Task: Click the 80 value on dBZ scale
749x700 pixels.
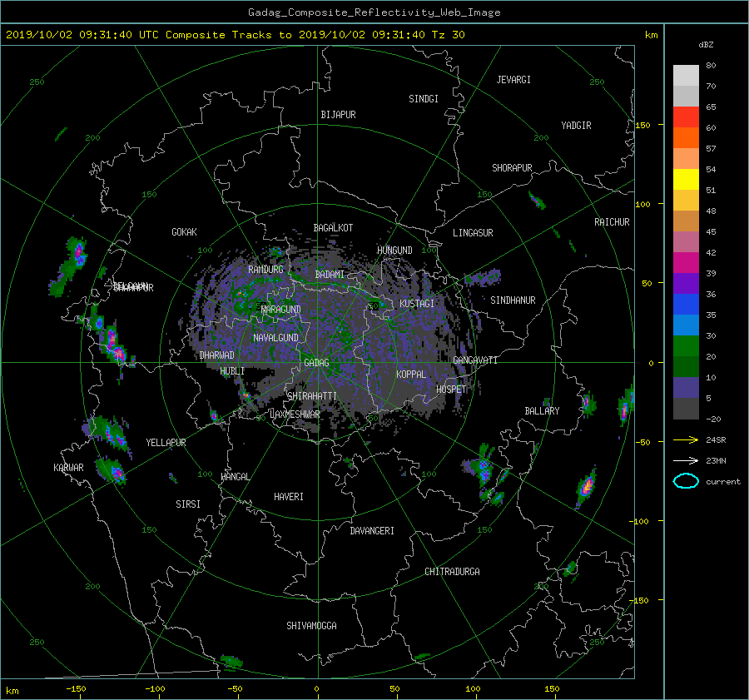Action: pyautogui.click(x=711, y=66)
